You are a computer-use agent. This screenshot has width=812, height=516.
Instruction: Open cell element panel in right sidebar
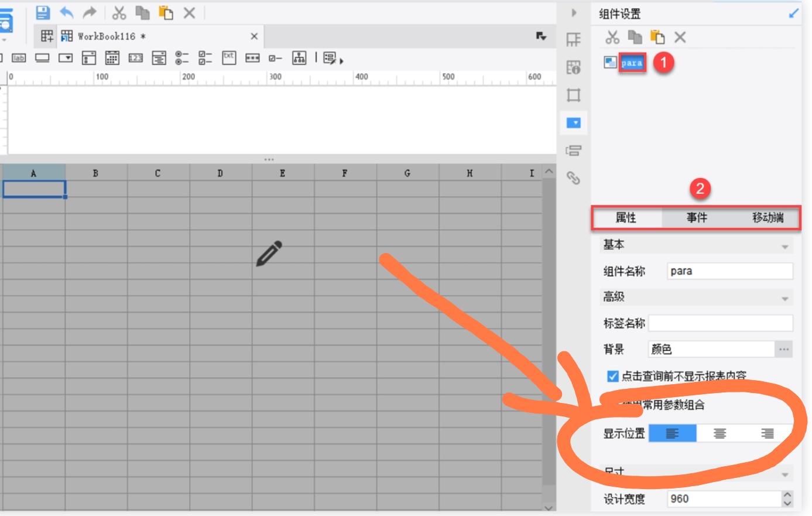(x=574, y=40)
